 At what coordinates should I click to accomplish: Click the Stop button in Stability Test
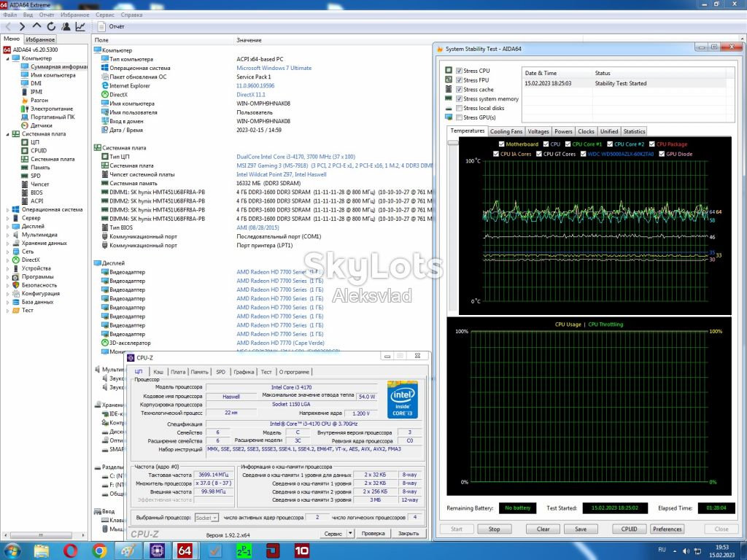[494, 529]
